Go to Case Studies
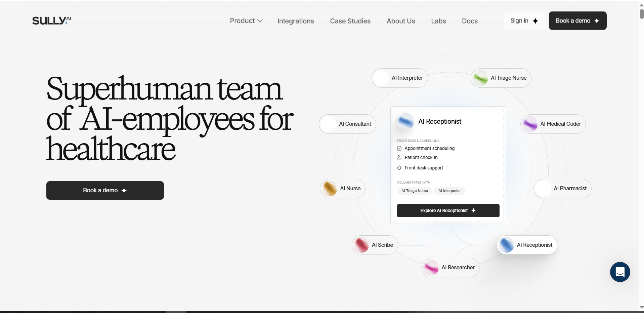644x313 pixels. click(x=350, y=21)
